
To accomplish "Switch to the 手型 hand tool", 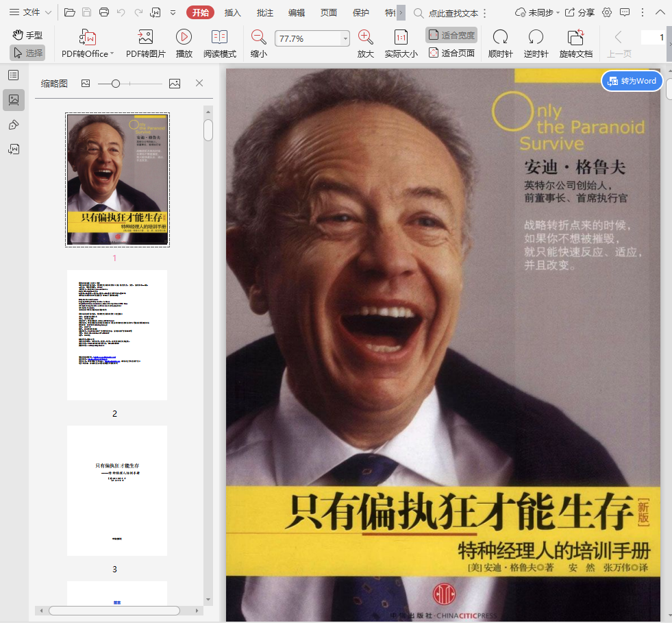I will pos(27,35).
